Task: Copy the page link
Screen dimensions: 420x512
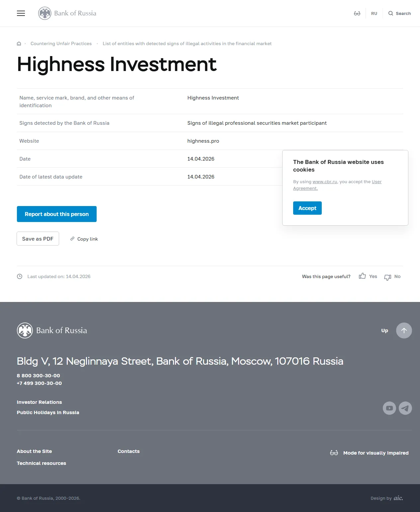Action: coord(84,239)
